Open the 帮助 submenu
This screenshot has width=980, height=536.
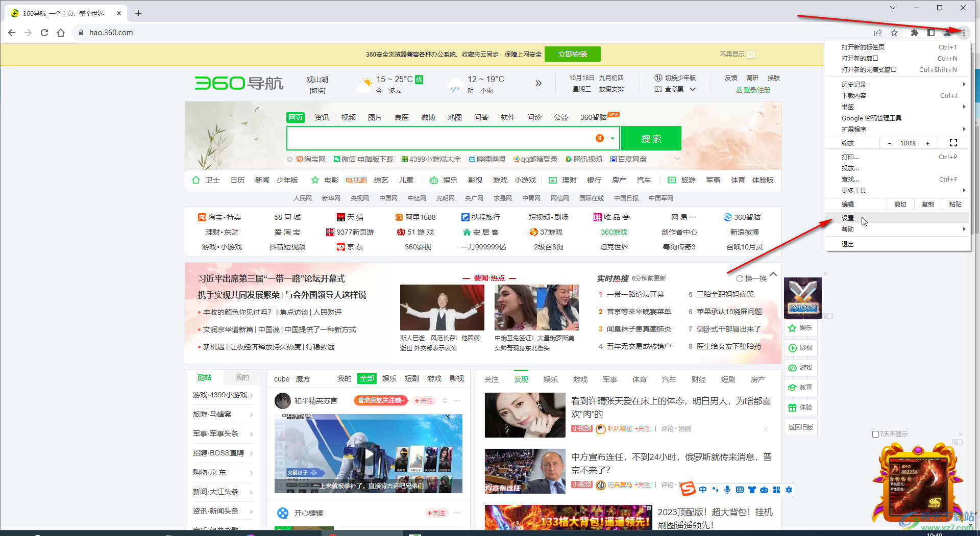click(897, 229)
